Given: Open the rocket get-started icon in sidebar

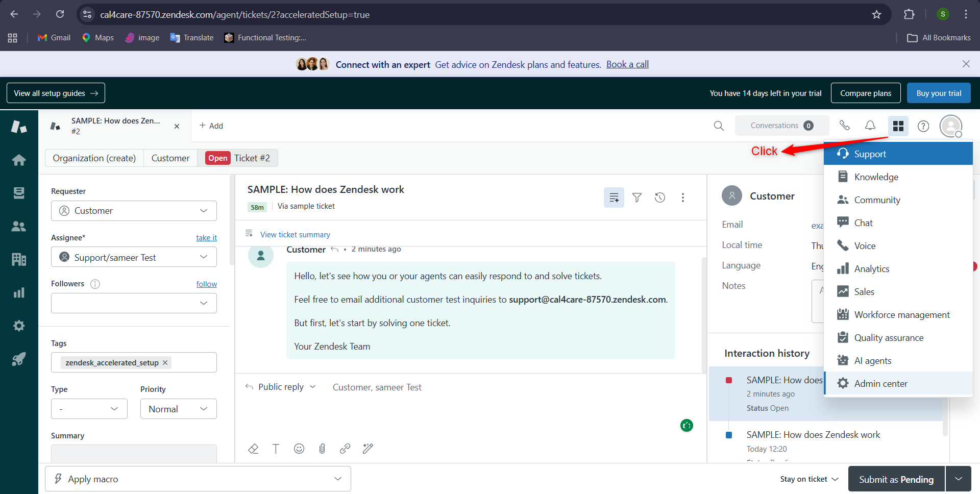Looking at the screenshot, I should click(x=19, y=359).
